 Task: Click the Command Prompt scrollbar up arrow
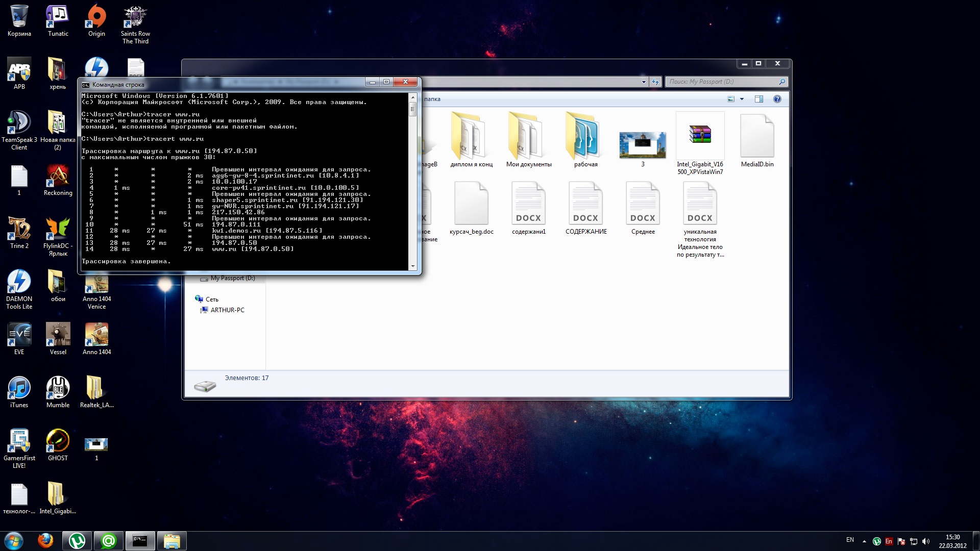412,96
